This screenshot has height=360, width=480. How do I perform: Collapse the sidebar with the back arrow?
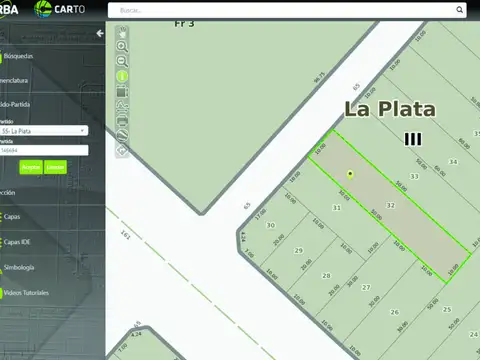point(100,33)
